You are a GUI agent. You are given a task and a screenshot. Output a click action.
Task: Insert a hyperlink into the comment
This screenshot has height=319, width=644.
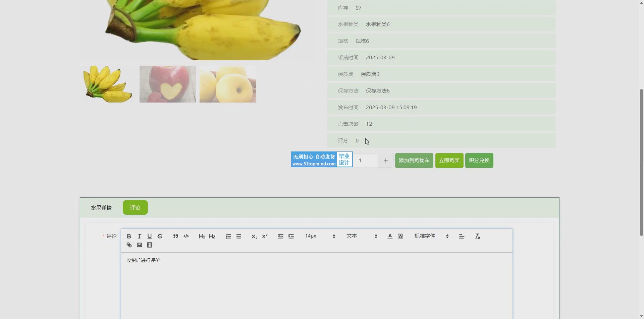[x=129, y=245]
